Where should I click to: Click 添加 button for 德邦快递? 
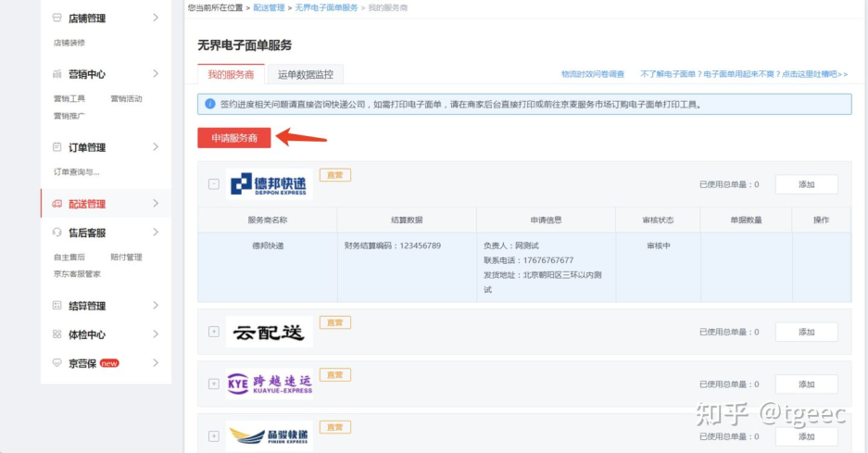(x=806, y=184)
